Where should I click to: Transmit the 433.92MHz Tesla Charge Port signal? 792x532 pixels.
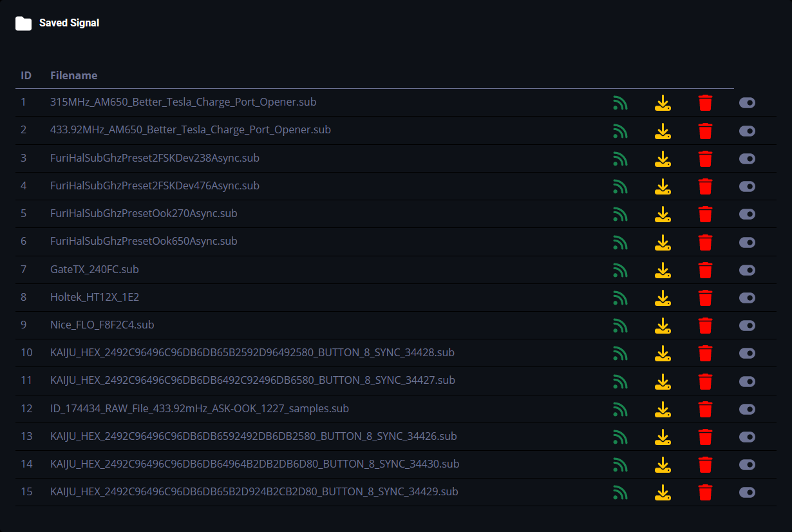pyautogui.click(x=619, y=131)
